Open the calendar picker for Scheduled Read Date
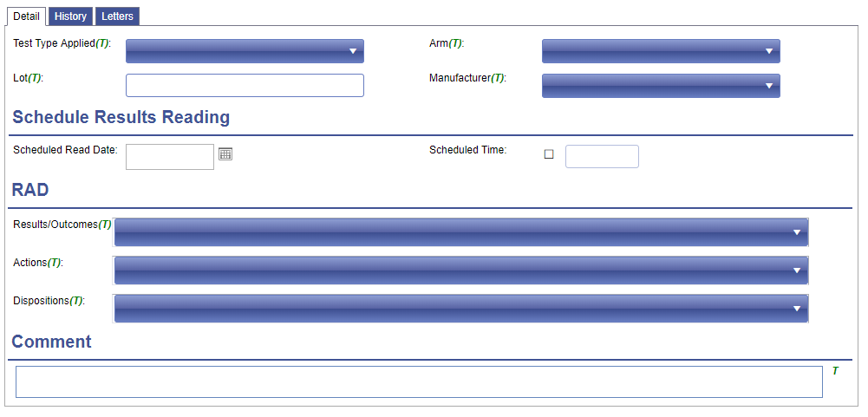 pos(225,154)
